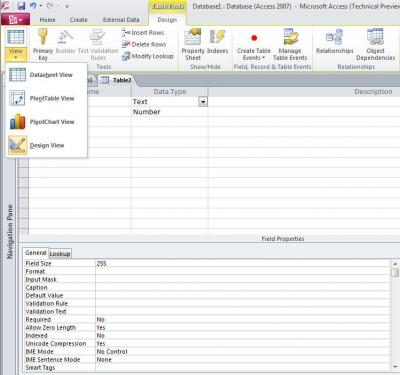Image resolution: width=400 pixels, height=375 pixels.
Task: Open the Property Sheet
Action: coord(193,44)
